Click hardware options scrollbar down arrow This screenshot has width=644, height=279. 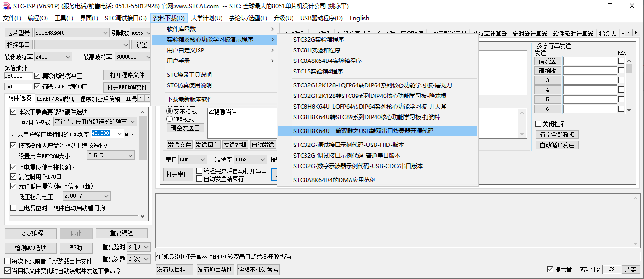pyautogui.click(x=143, y=217)
